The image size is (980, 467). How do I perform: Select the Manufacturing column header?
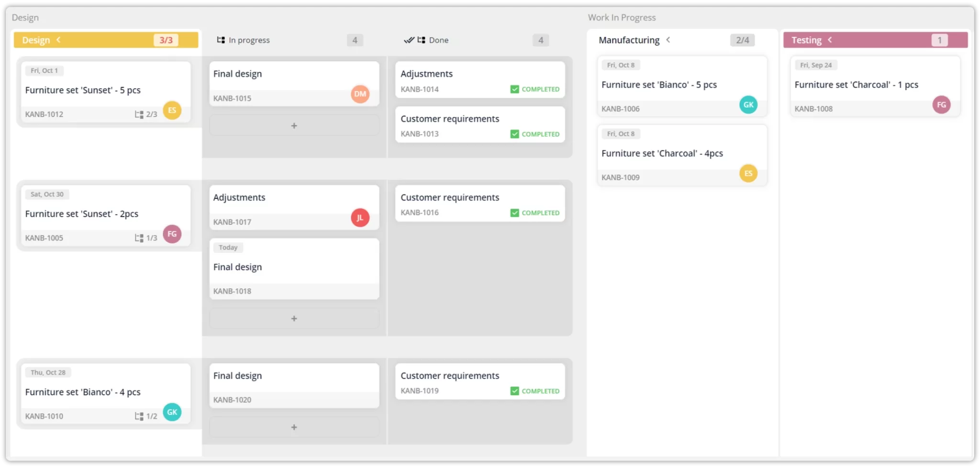(681, 40)
